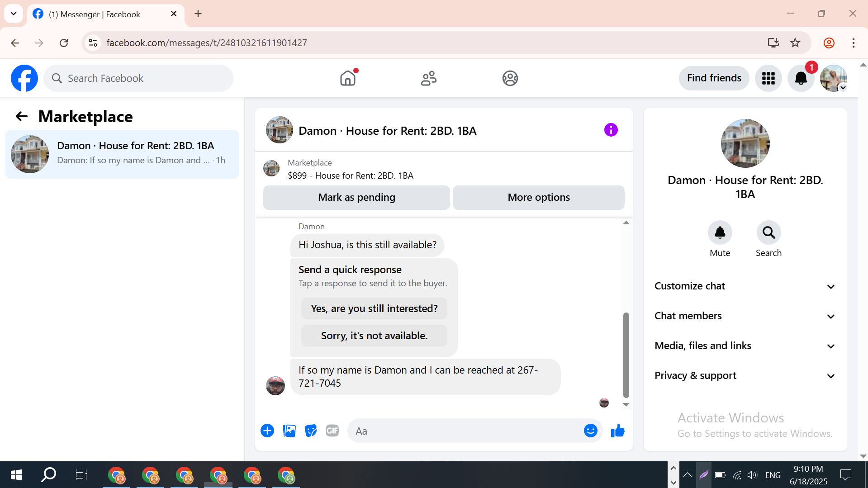Choose a GIF in composer

pyautogui.click(x=332, y=431)
